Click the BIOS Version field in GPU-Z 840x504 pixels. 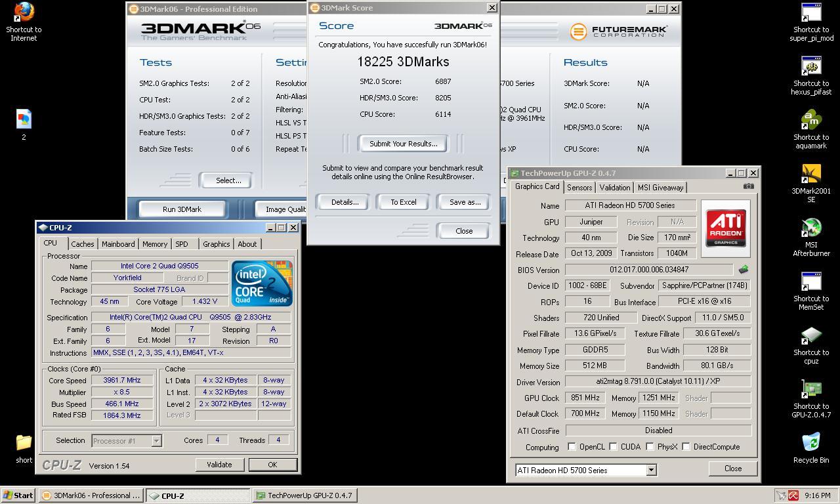[649, 270]
